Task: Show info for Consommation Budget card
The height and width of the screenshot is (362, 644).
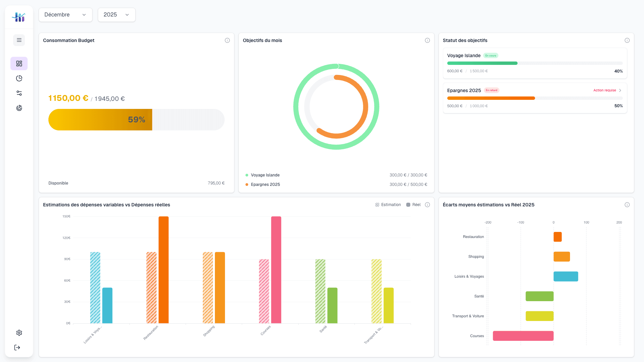Action: [227, 40]
